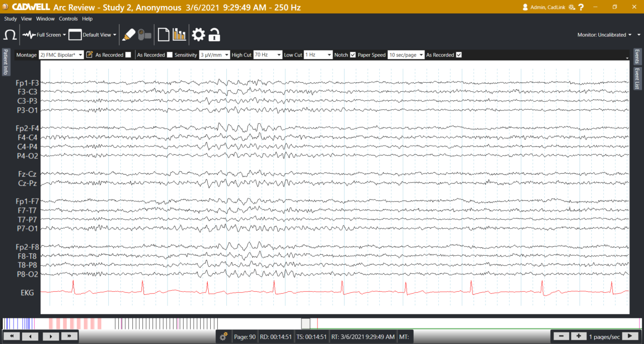The height and width of the screenshot is (344, 644).
Task: Open Arc Review settings gear
Action: [x=198, y=34]
